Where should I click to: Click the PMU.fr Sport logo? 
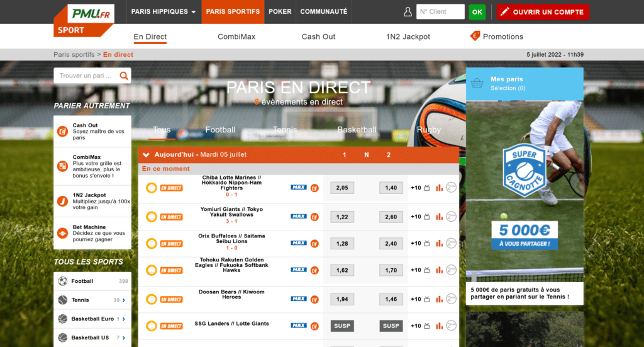point(84,21)
